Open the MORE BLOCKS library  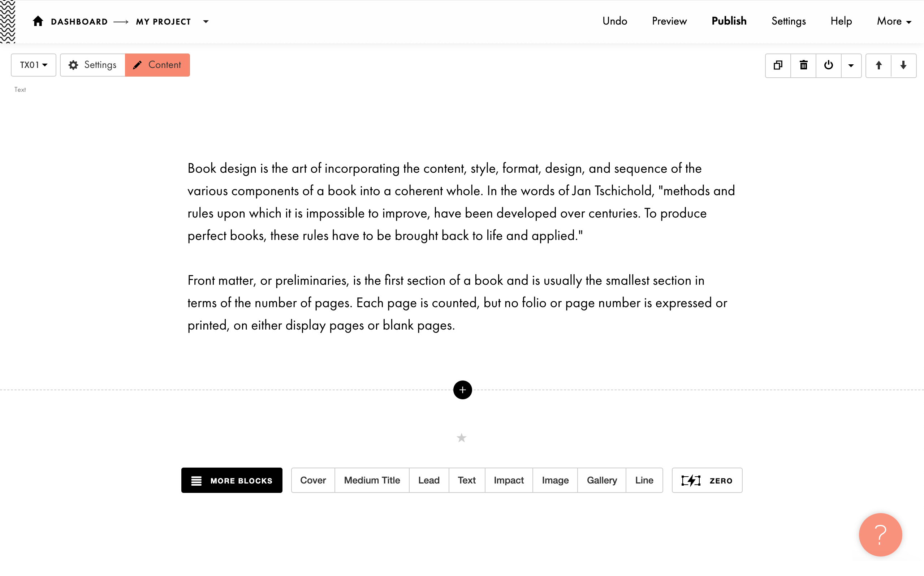[x=232, y=480]
